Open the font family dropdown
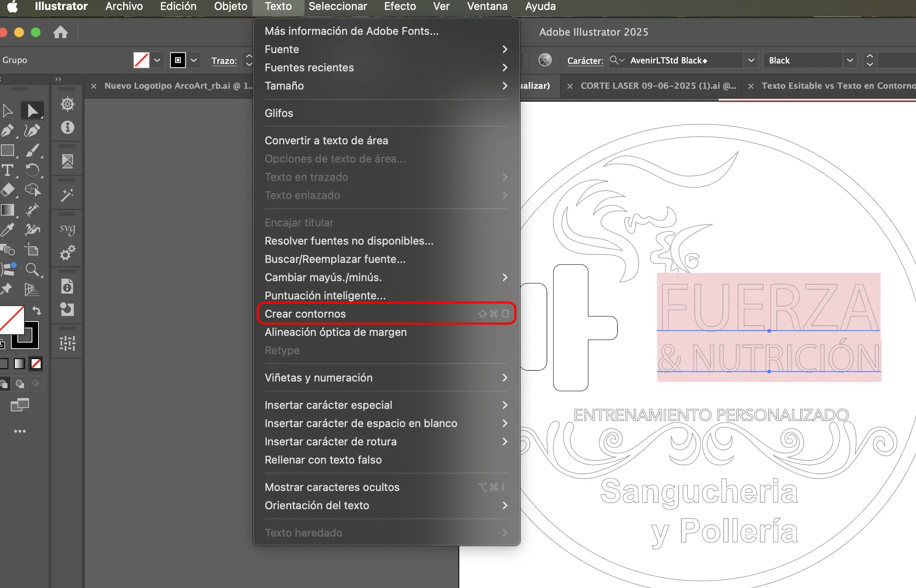916x588 pixels. coord(751,60)
